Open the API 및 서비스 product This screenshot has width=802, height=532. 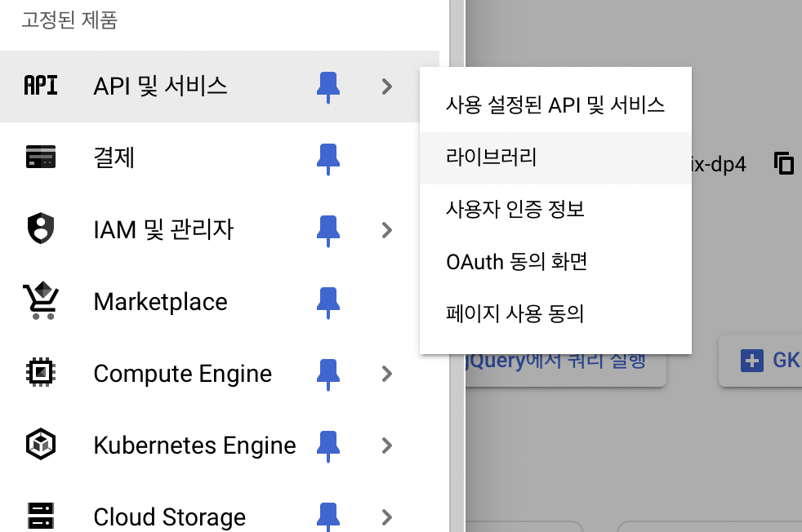tap(160, 86)
